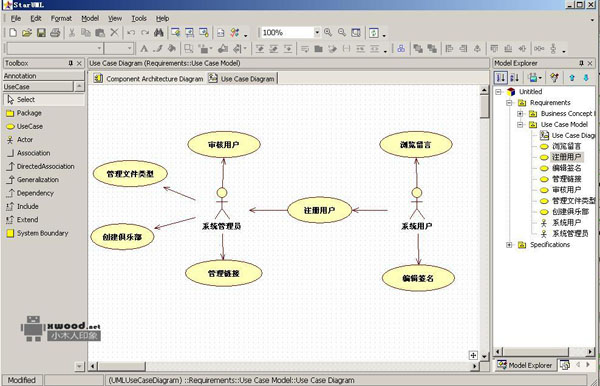Screen dimensions: 600x386
Task: Click the diagram horizontal scrollbar thumb
Action: pos(122,366)
